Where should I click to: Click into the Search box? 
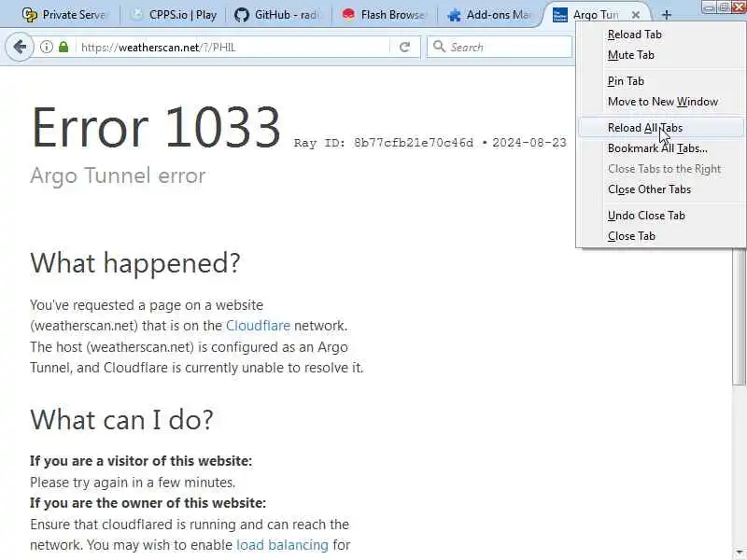pyautogui.click(x=500, y=47)
